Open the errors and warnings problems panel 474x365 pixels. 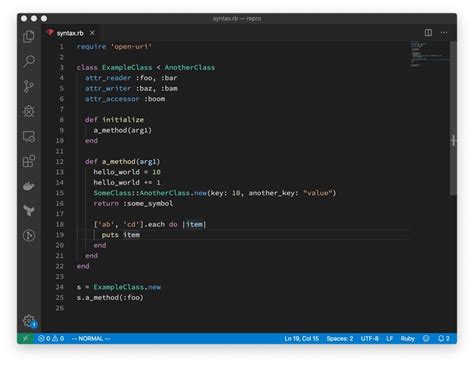pos(51,339)
